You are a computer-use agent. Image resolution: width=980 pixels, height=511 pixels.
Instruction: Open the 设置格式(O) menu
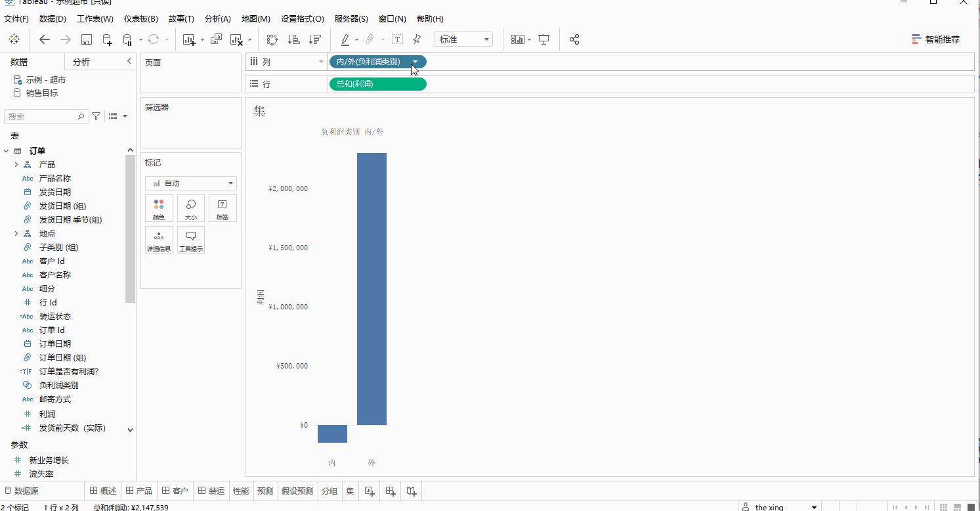click(x=302, y=19)
